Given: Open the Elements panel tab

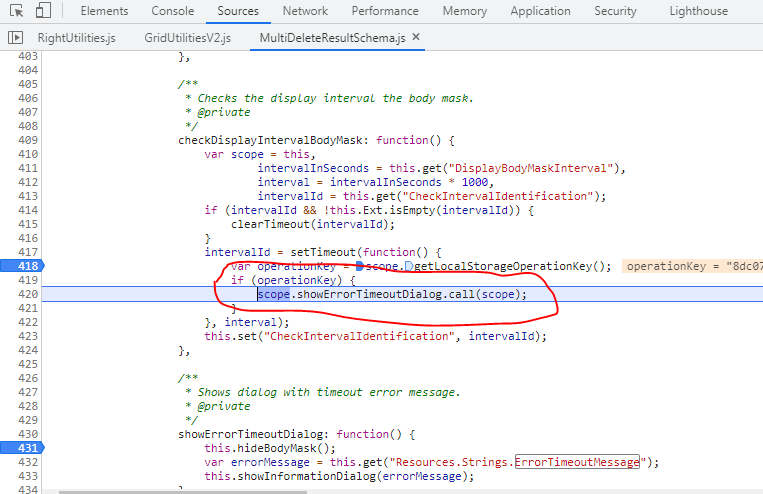Looking at the screenshot, I should click(x=104, y=11).
